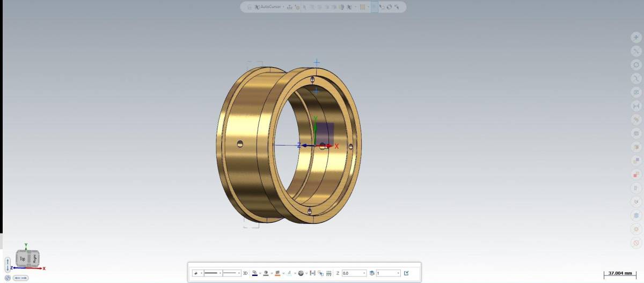Click the lock icon left of AutoCursor
Screen dimensions: 644x283
249,7
